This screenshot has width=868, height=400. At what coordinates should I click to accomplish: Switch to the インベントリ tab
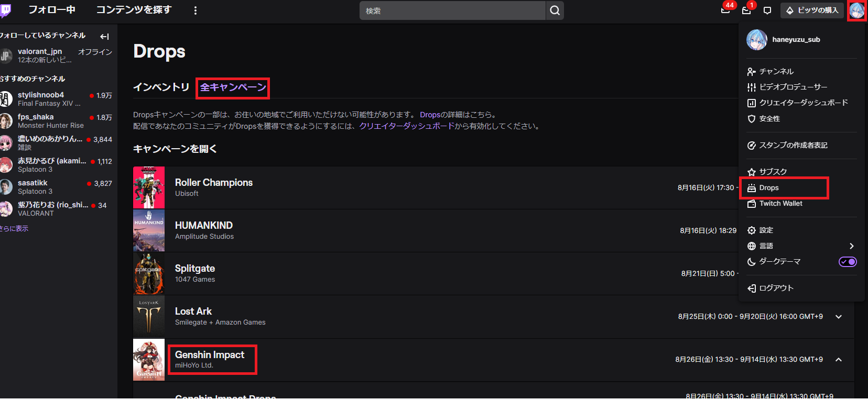pyautogui.click(x=161, y=87)
